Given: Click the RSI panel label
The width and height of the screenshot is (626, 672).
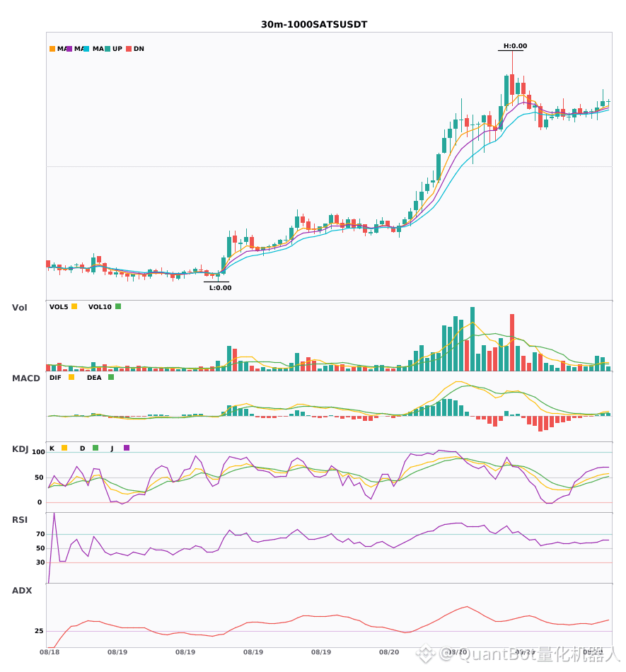Looking at the screenshot, I should click(x=20, y=520).
